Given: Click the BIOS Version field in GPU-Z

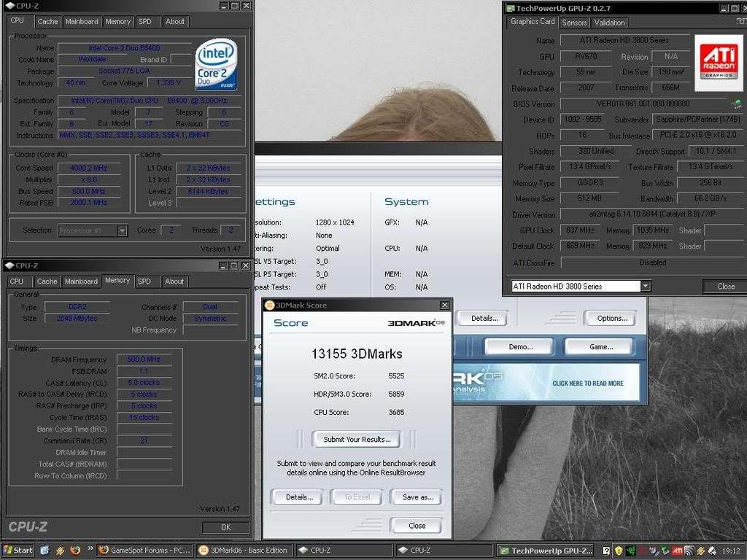Looking at the screenshot, I should click(643, 104).
